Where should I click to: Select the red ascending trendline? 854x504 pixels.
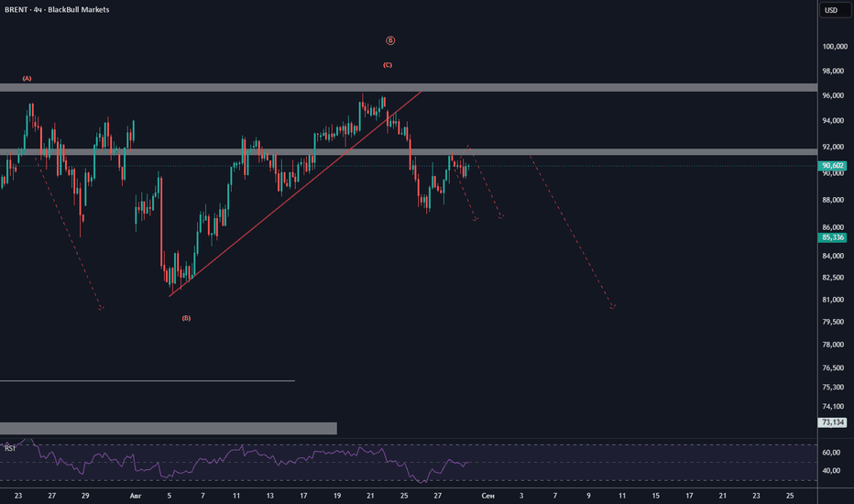[x=294, y=194]
